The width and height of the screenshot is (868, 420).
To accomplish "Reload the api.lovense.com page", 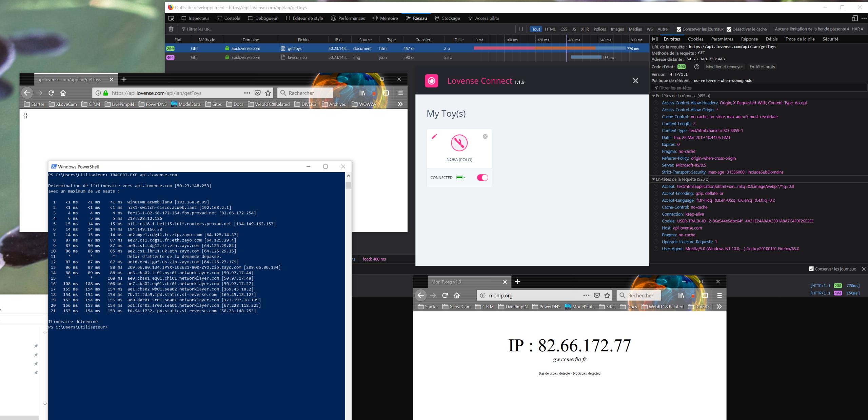I will pyautogui.click(x=51, y=93).
